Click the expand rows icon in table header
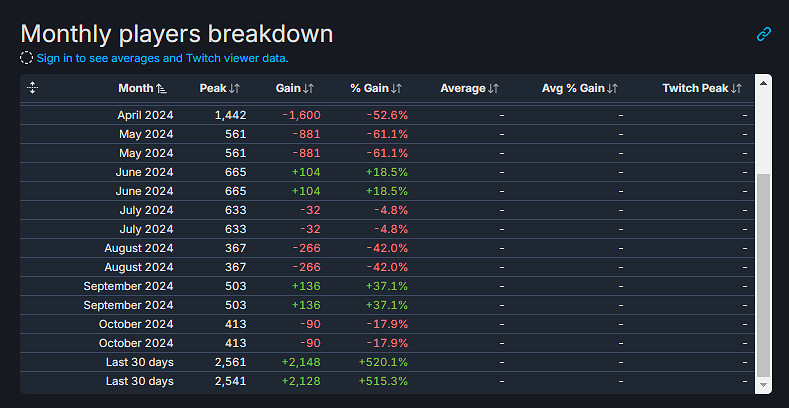 pyautogui.click(x=32, y=88)
